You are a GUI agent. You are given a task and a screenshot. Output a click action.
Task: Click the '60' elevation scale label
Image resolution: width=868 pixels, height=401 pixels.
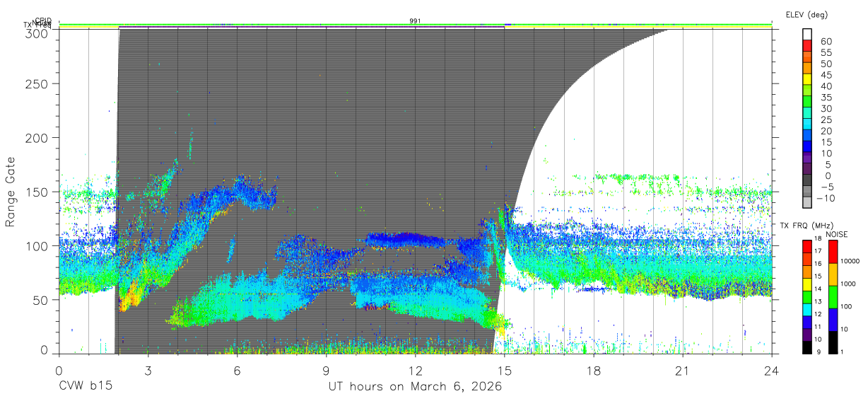pos(826,42)
